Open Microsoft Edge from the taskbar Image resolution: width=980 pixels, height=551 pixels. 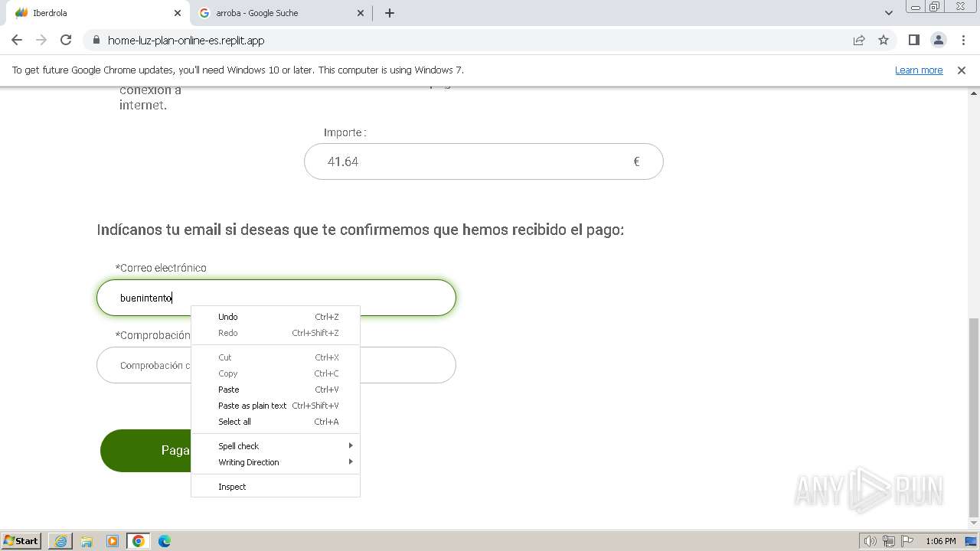tap(165, 541)
